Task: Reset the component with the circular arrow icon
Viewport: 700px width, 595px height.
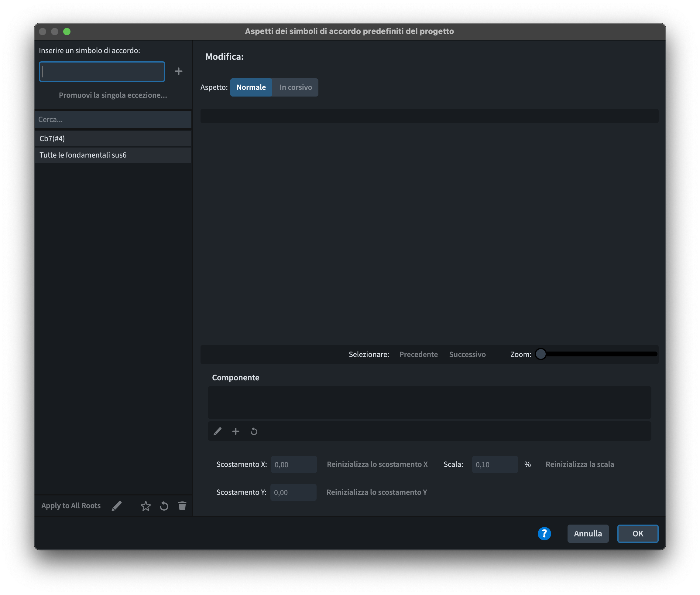Action: pyautogui.click(x=254, y=431)
